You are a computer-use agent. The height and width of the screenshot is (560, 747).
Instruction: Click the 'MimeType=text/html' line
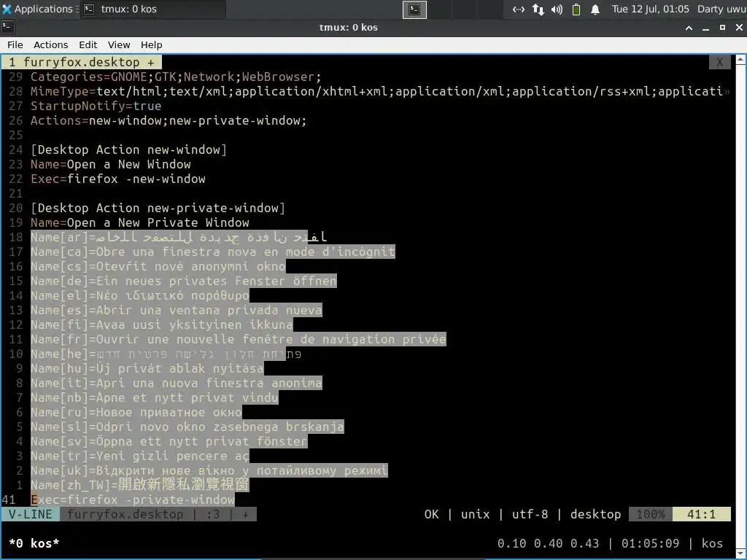pos(379,91)
